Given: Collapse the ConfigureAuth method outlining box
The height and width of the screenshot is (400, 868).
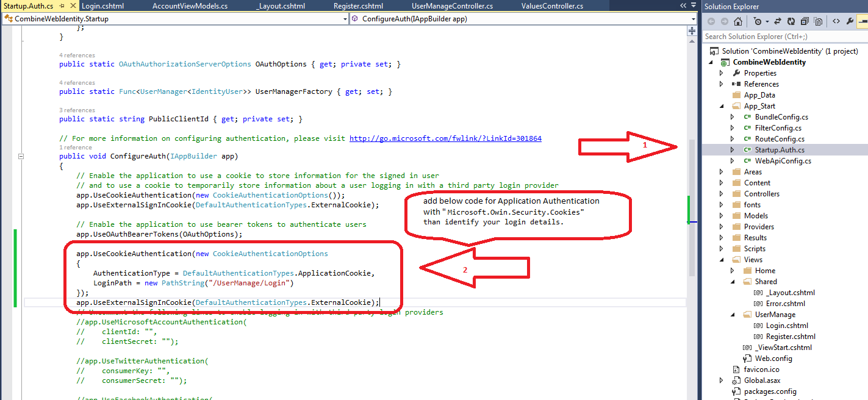Looking at the screenshot, I should click(x=22, y=156).
